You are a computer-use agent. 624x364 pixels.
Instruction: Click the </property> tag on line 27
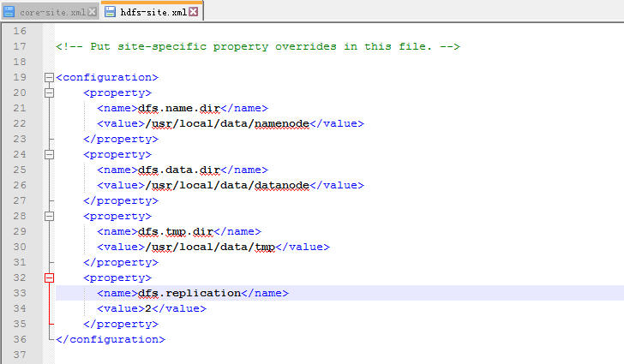tap(121, 201)
